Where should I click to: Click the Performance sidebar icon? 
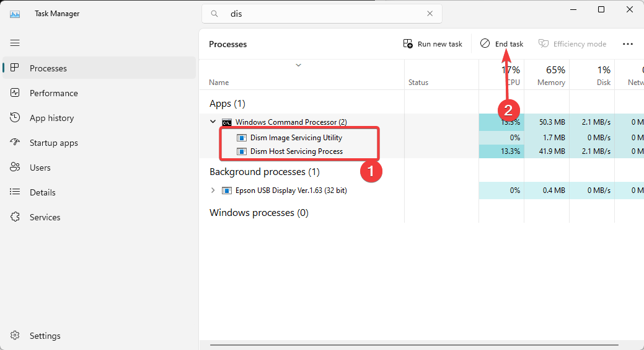(15, 93)
